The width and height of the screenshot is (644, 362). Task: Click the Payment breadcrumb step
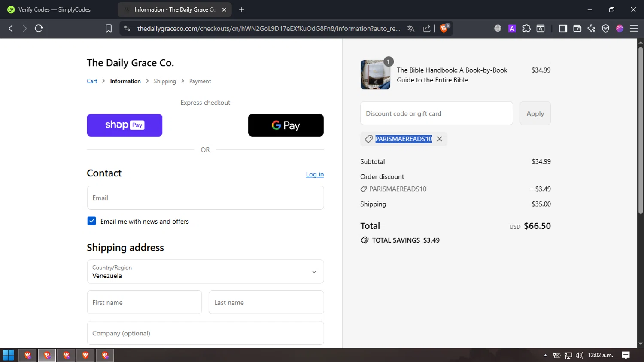point(200,81)
